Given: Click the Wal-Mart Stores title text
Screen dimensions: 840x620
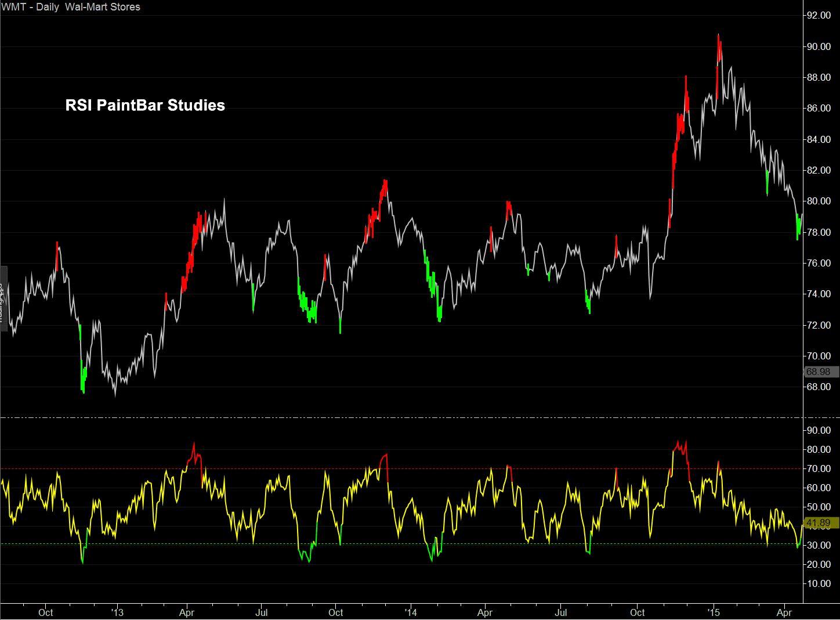Looking at the screenshot, I should 102,7.
